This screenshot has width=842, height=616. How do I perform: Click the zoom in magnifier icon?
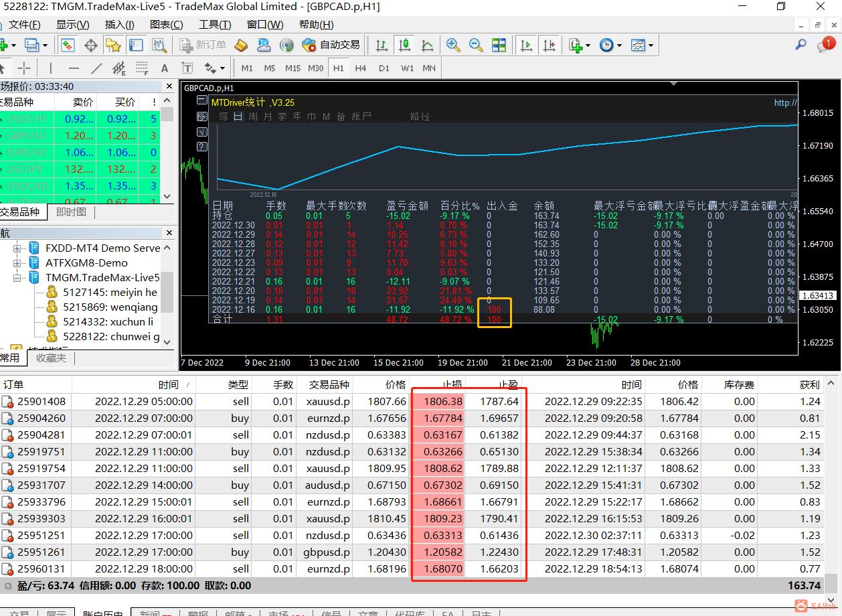coord(453,46)
